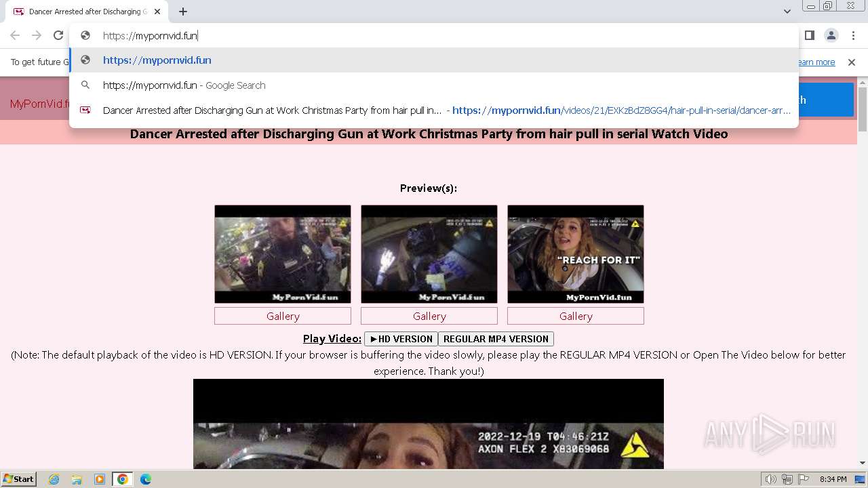Click the page vertical scrollbar thumb
This screenshot has height=488, width=868.
pyautogui.click(x=863, y=108)
